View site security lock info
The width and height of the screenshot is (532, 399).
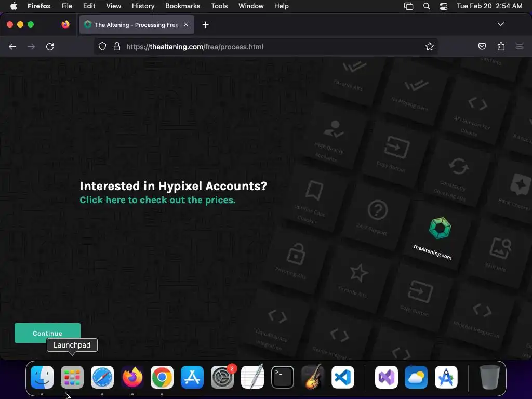coord(117,47)
